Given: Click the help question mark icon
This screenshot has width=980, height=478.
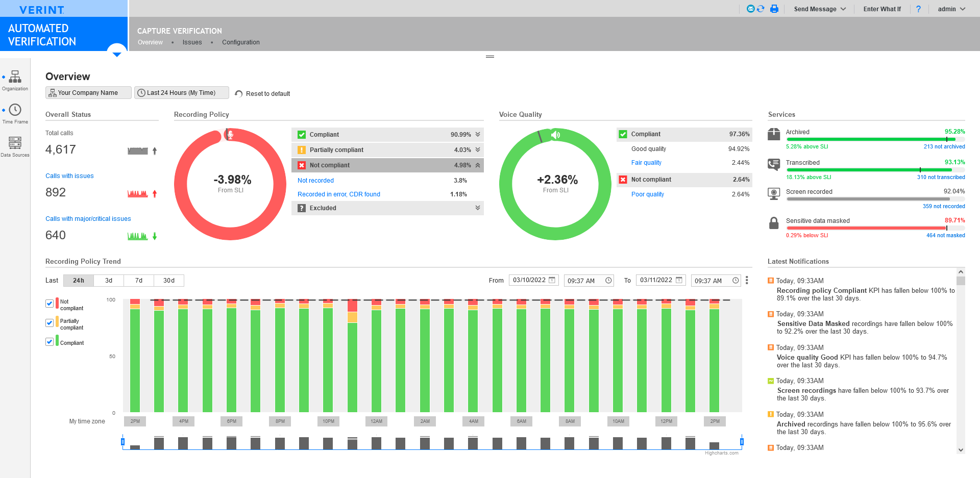Looking at the screenshot, I should [918, 9].
